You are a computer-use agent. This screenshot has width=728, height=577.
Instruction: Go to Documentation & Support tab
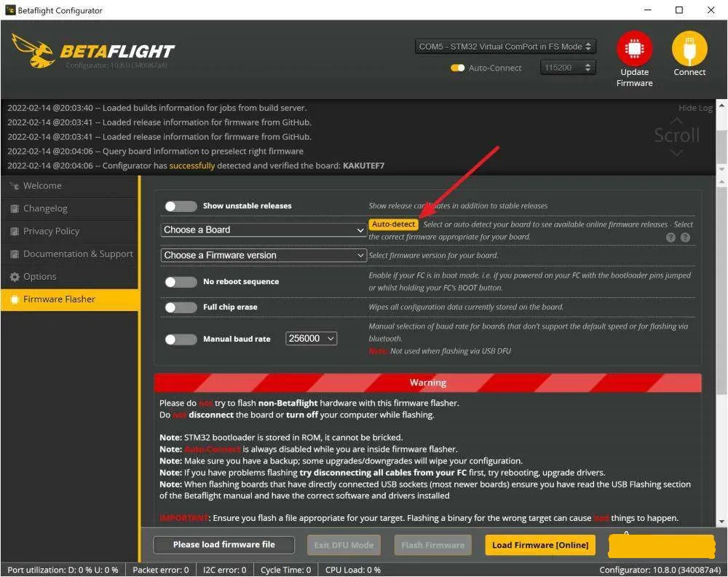point(70,254)
